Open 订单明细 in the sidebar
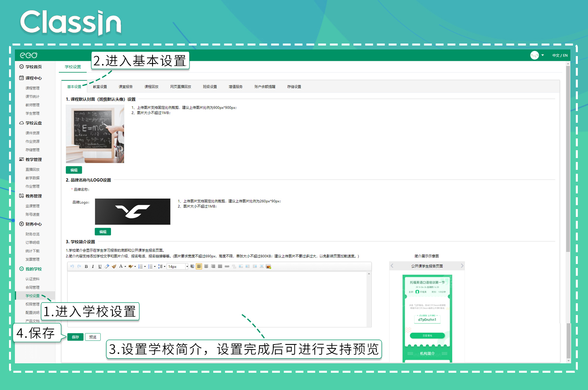Image resolution: width=588 pixels, height=390 pixels. click(33, 242)
